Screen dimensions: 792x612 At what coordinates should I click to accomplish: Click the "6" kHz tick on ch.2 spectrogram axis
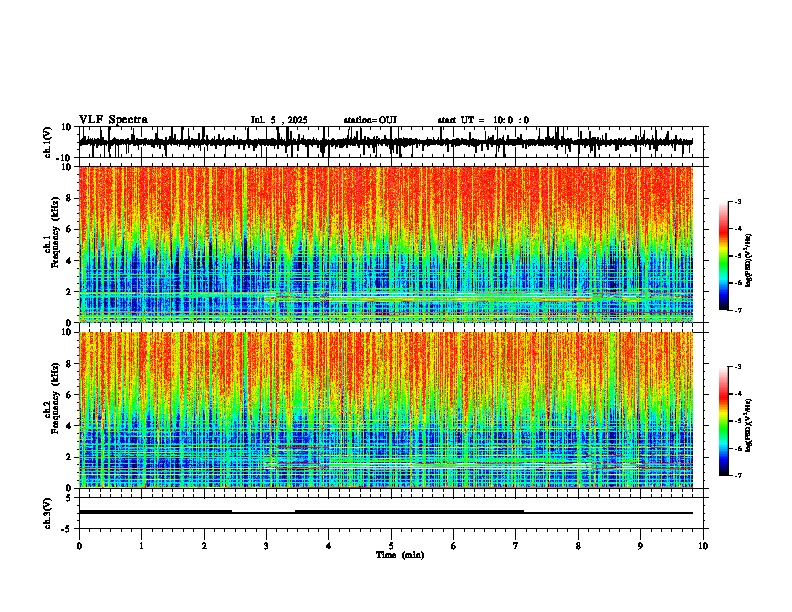click(70, 394)
